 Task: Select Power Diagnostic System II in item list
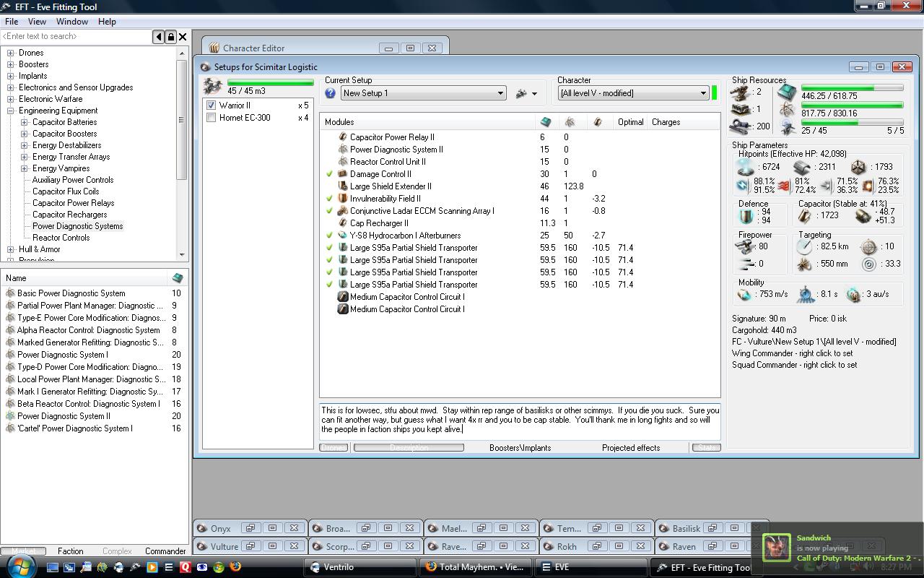pos(64,416)
